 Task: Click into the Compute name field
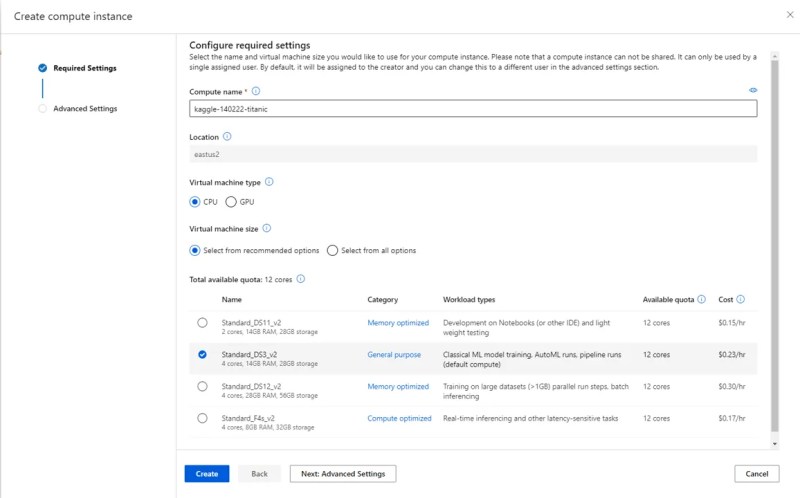click(x=473, y=109)
